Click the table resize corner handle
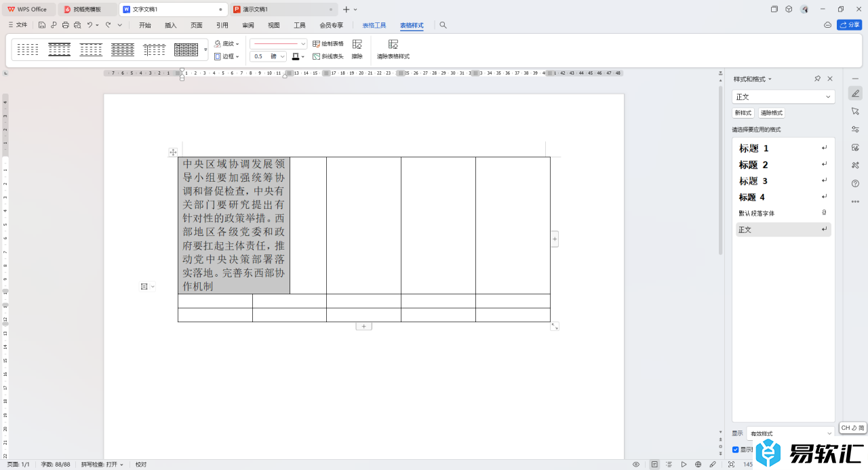 [555, 326]
